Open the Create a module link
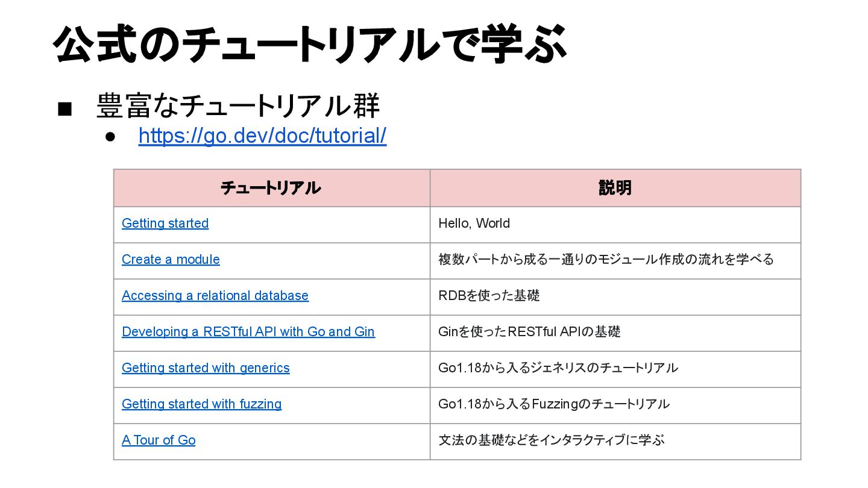 171,260
